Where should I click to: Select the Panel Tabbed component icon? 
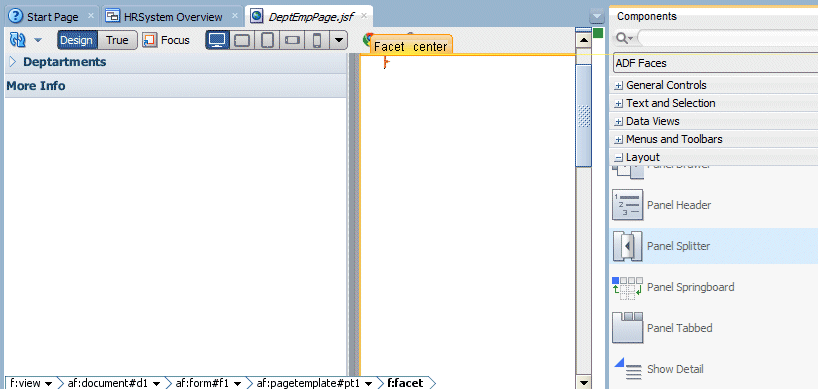(x=628, y=327)
